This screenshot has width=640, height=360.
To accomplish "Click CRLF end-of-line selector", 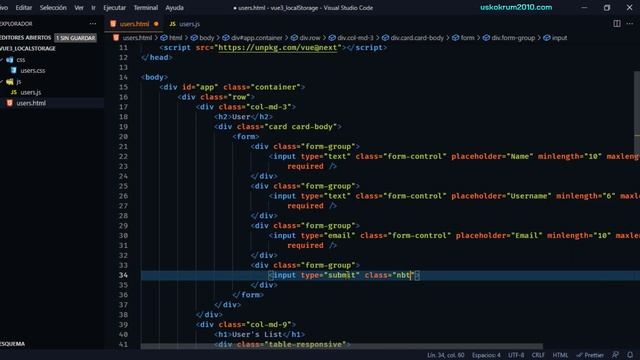I will pyautogui.click(x=538, y=355).
